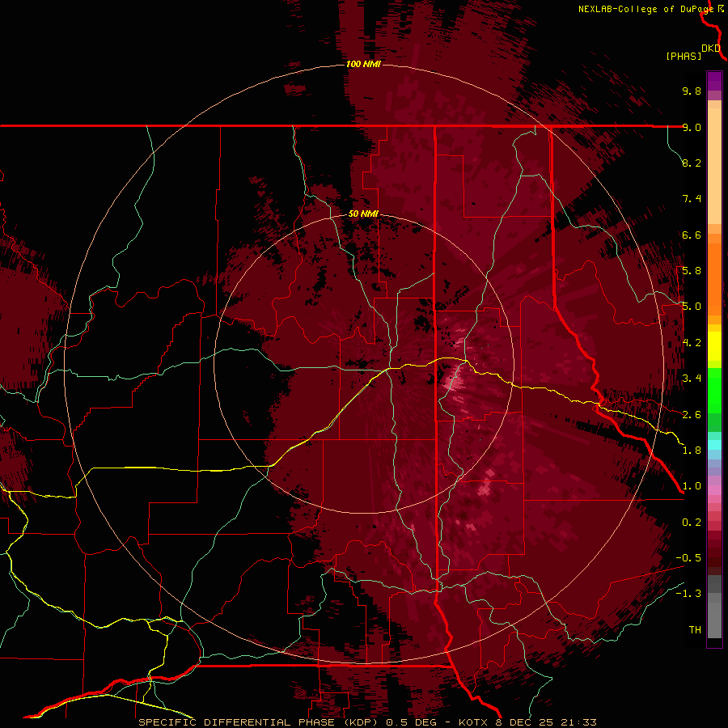The image size is (728, 728).
Task: Click the 6.6 value on the scale
Action: click(692, 235)
